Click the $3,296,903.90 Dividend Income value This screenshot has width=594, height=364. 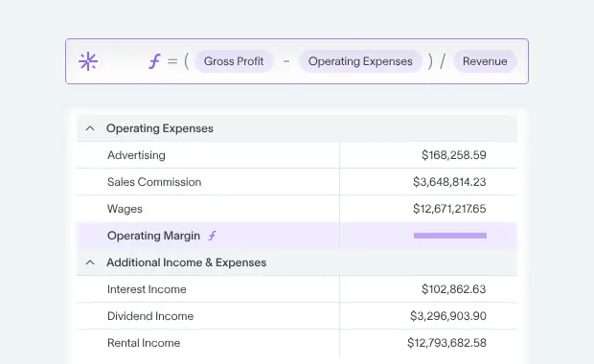point(448,316)
